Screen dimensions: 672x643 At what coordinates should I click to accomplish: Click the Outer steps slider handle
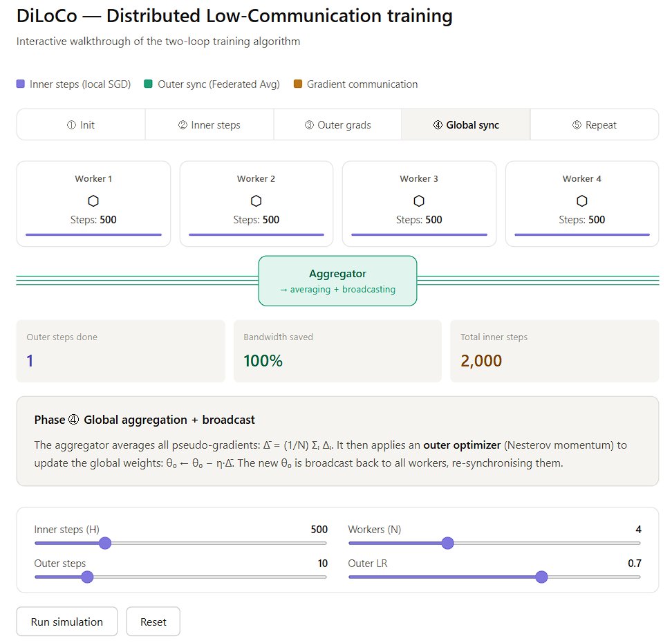[87, 577]
